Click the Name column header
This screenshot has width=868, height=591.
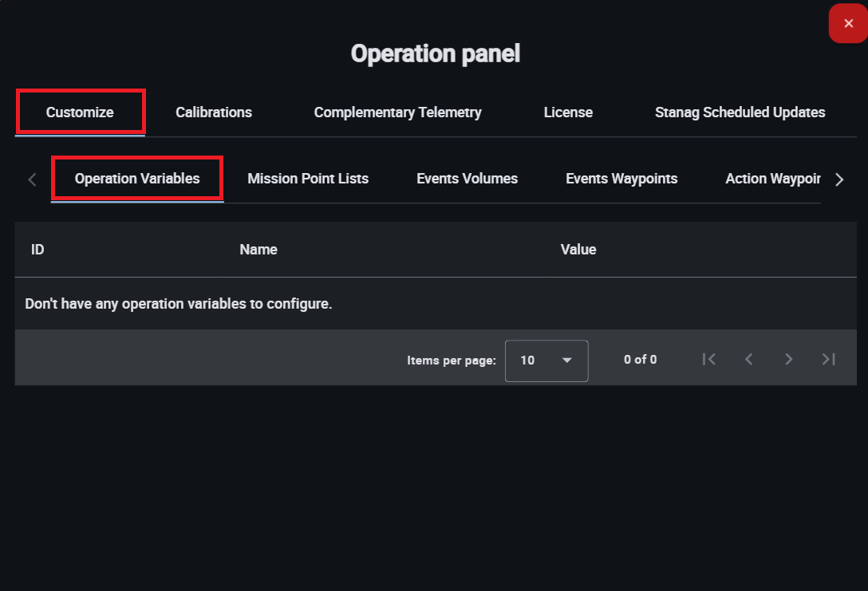[258, 250]
